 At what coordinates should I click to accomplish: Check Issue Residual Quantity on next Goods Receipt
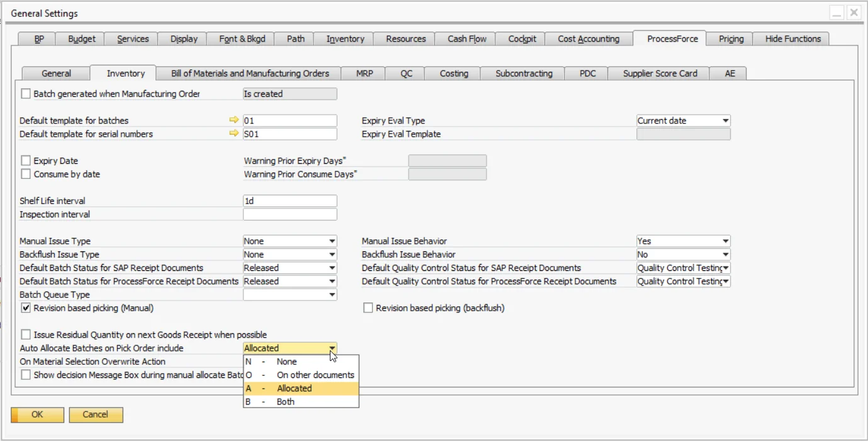pyautogui.click(x=26, y=335)
